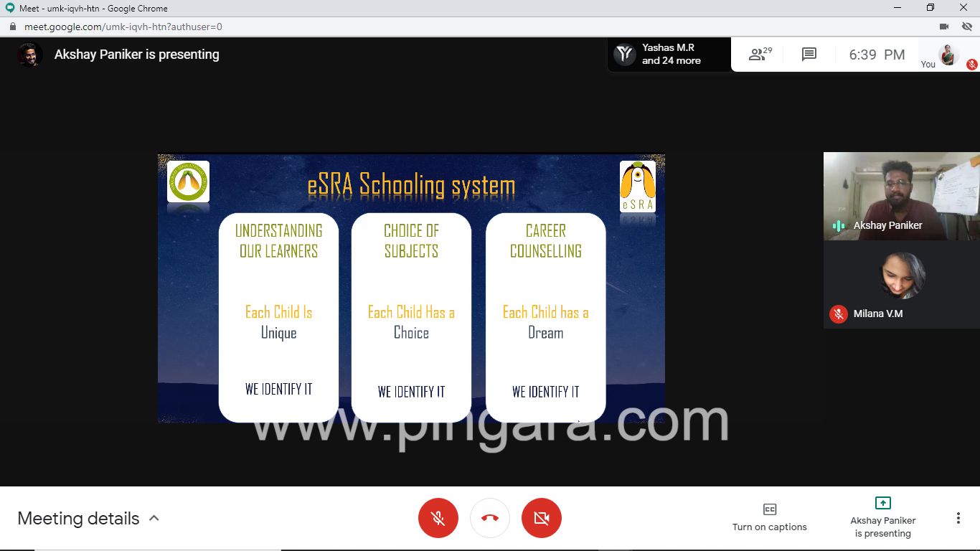980x551 pixels.
Task: Open the chat panel icon
Action: (809, 55)
